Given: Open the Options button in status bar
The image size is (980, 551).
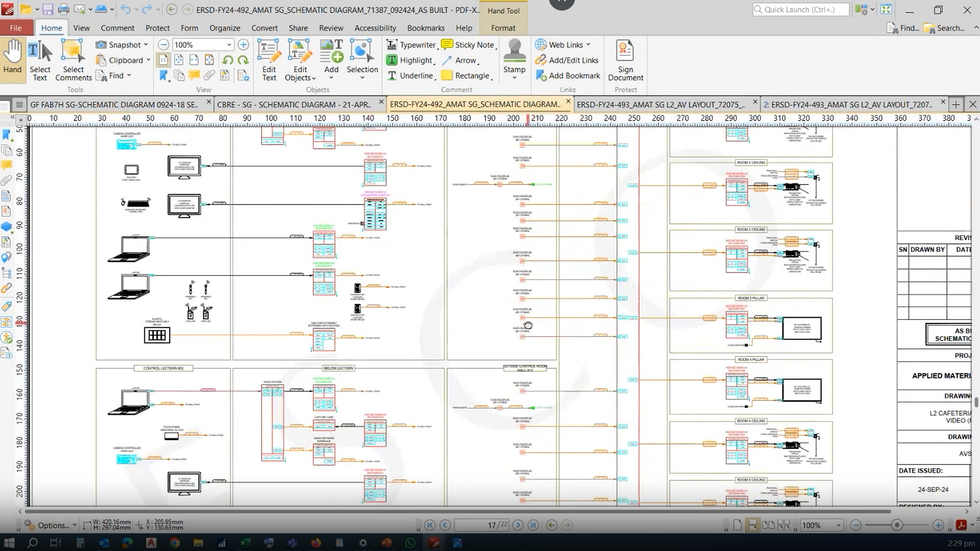Looking at the screenshot, I should click(51, 525).
